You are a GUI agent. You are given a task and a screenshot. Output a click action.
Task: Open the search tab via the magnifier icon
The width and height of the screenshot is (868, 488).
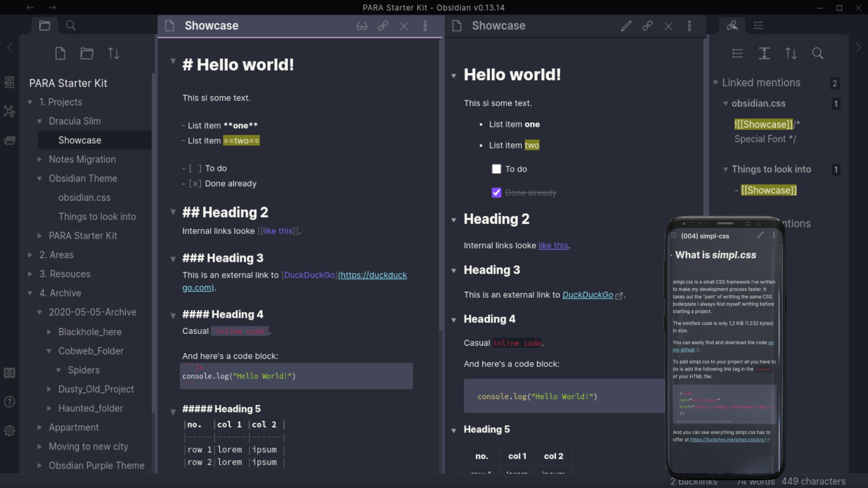tap(71, 26)
